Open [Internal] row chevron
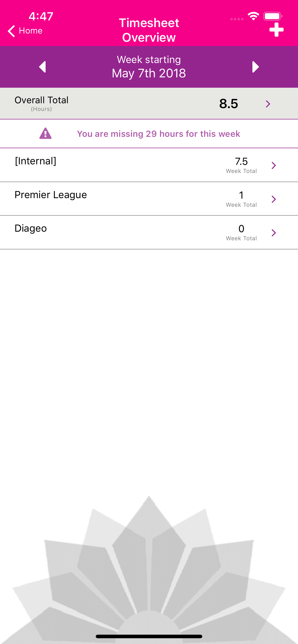 coord(274,165)
